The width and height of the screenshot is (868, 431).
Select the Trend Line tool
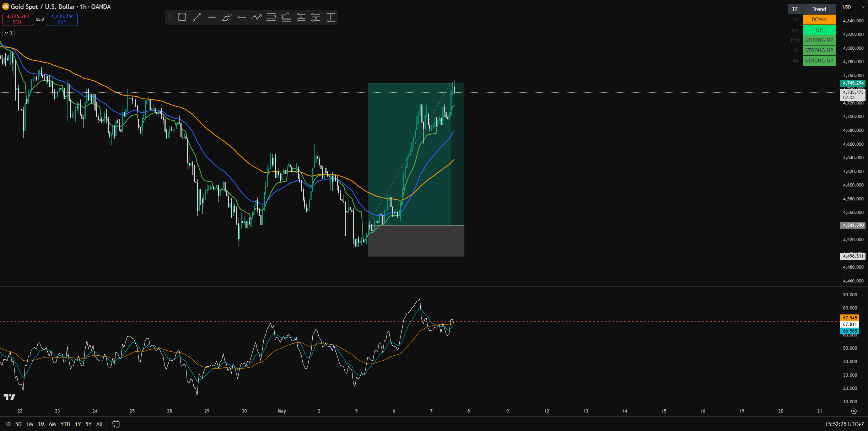[x=197, y=17]
